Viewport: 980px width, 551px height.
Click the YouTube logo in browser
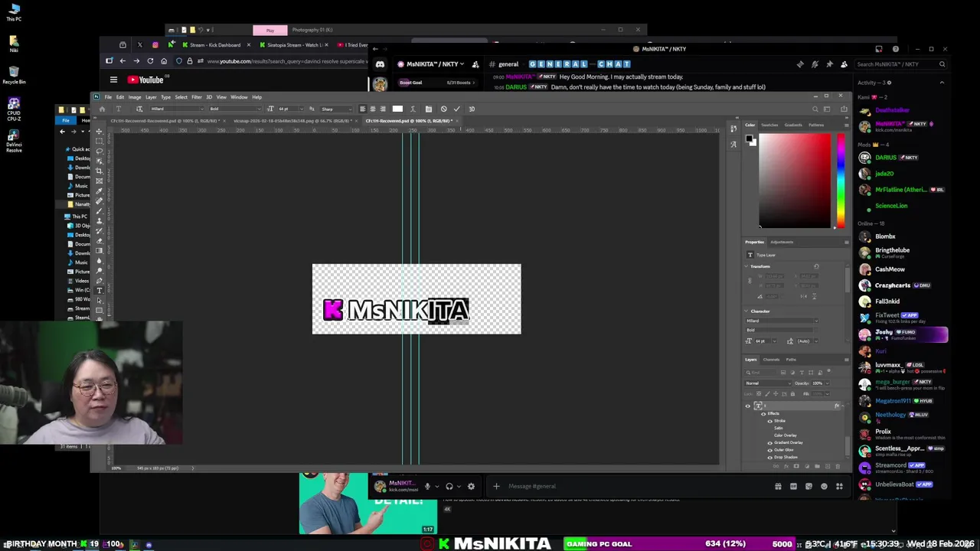click(x=145, y=80)
